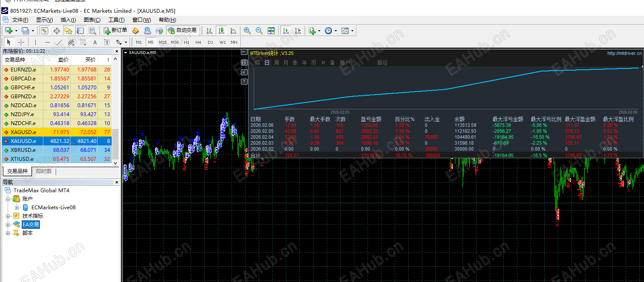This screenshot has height=282, width=644.
Task: Open the indicators list icon
Action: 312,31
